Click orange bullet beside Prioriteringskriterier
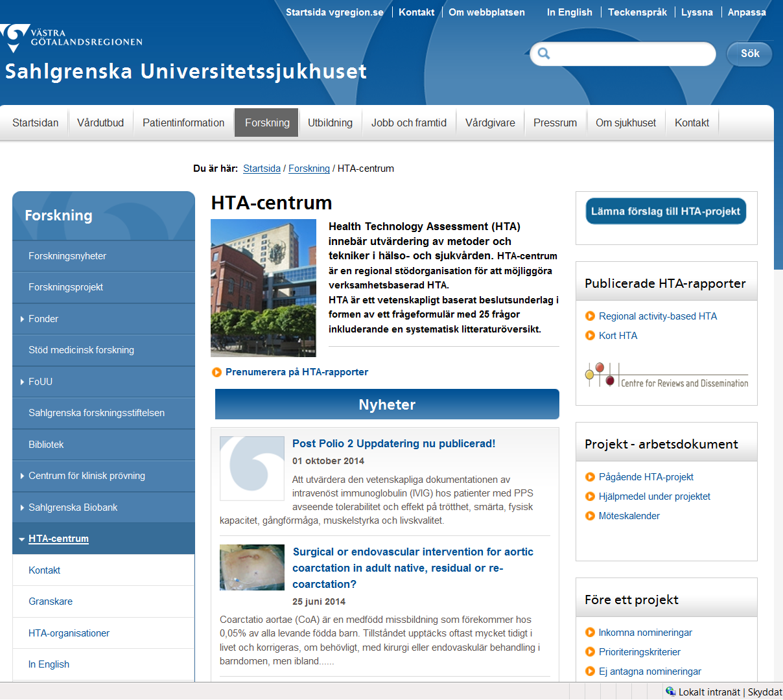Screen dimensions: 783x700 (590, 652)
